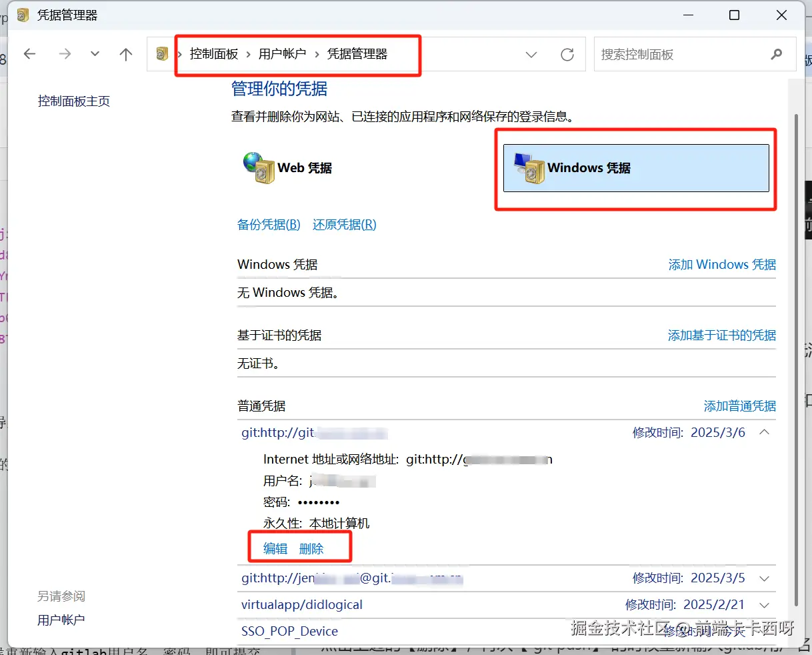Select the 修改时间: 2025/3/6 text
Screen dimensions: 812x655
(x=689, y=433)
